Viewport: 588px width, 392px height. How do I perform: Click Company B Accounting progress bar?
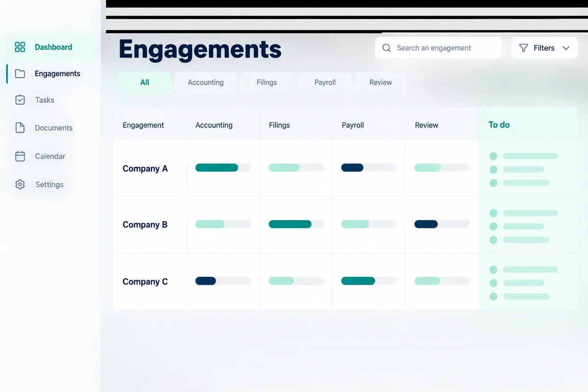(223, 224)
